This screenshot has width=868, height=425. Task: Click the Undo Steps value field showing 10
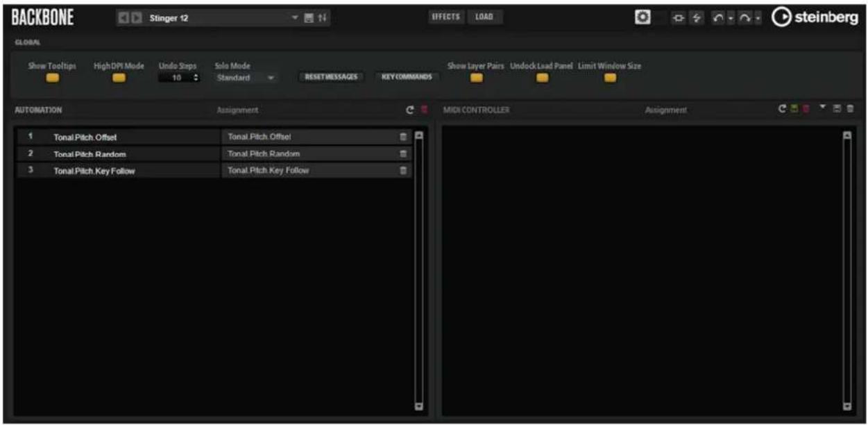point(175,78)
